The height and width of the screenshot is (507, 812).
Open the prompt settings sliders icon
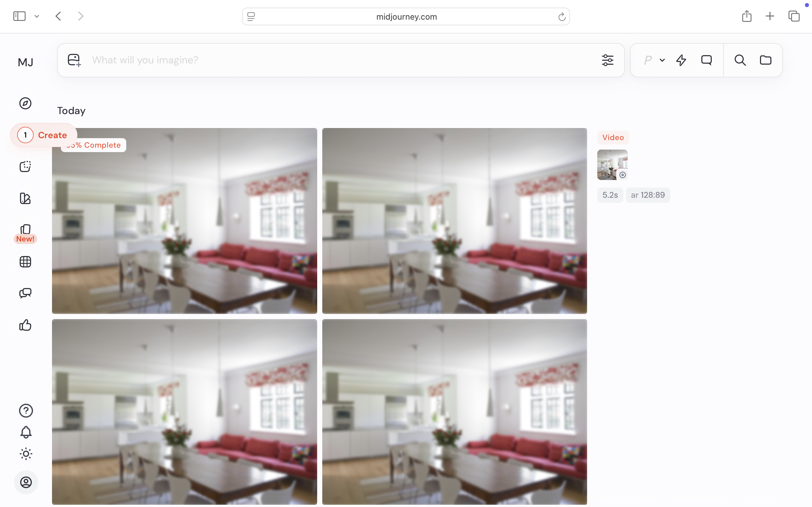(x=607, y=60)
